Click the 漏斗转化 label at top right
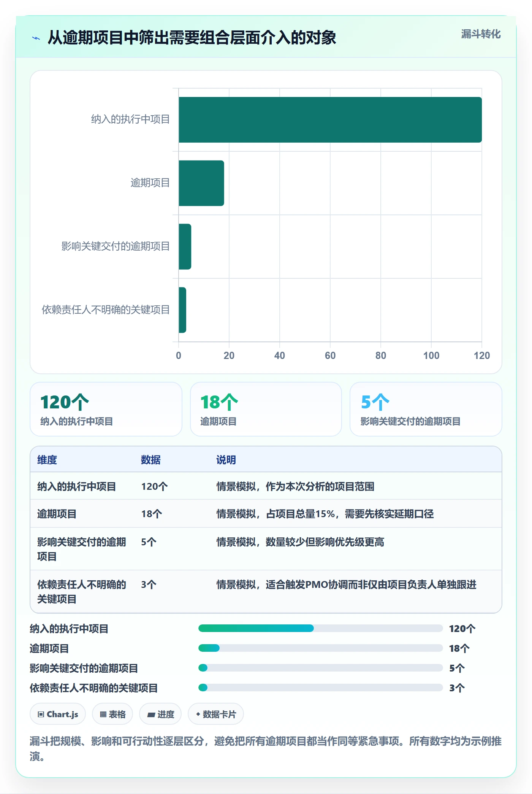 481,34
